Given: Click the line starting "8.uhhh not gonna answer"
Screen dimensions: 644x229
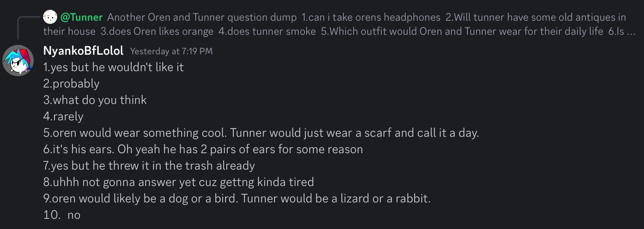Looking at the screenshot, I should [x=179, y=182].
